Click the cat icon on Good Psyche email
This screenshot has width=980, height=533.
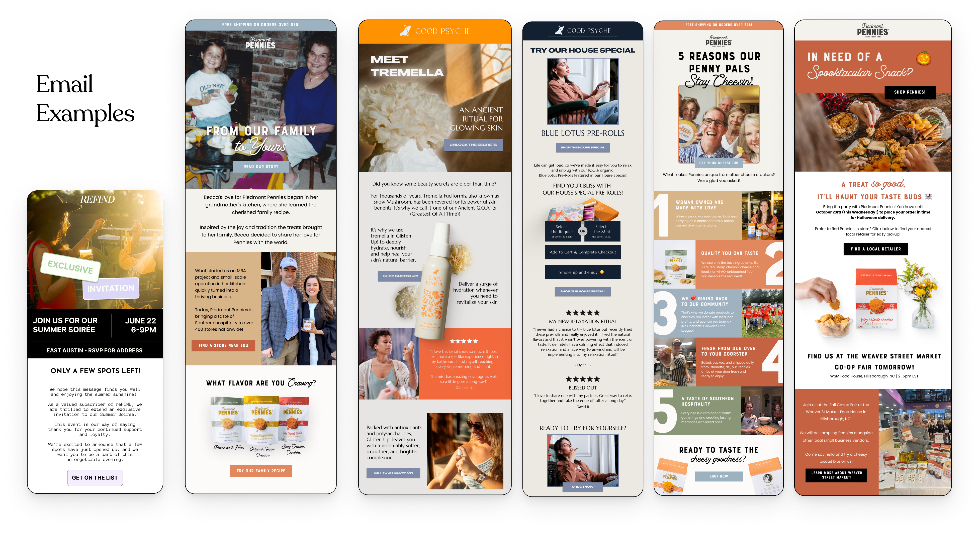[x=403, y=31]
